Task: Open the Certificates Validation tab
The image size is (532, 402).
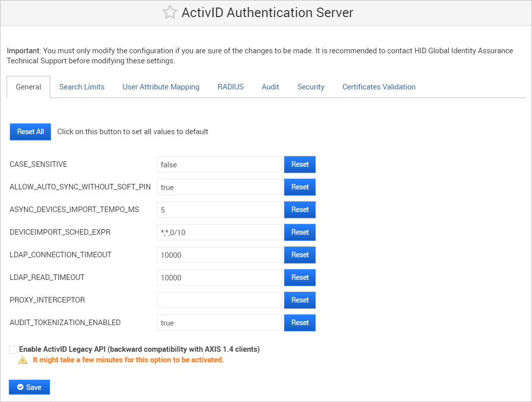Action: [378, 86]
